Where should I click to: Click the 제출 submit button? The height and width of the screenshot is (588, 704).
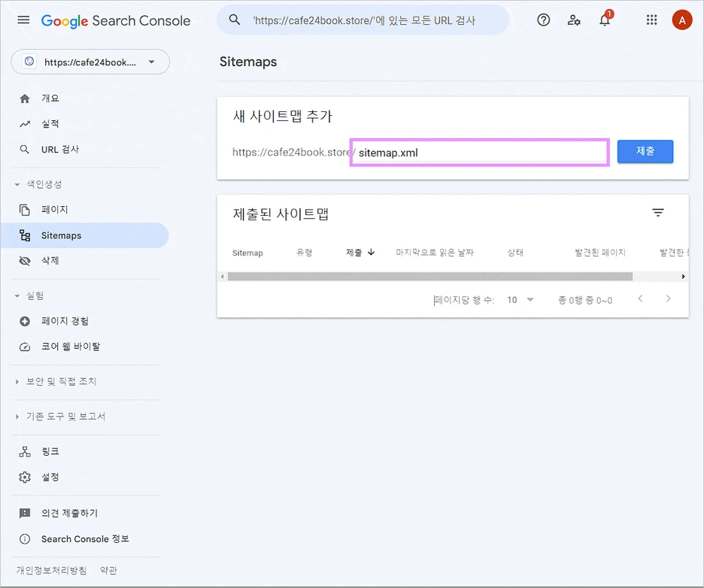645,151
